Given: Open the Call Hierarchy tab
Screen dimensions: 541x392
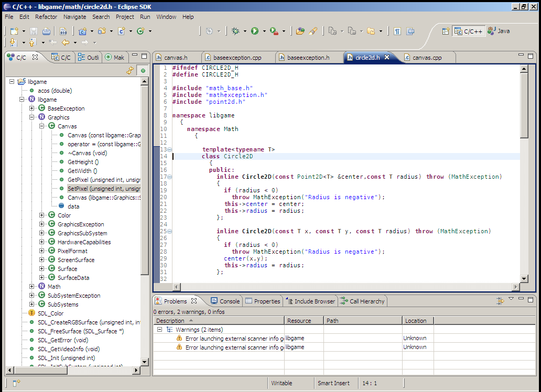Looking at the screenshot, I should 362,301.
